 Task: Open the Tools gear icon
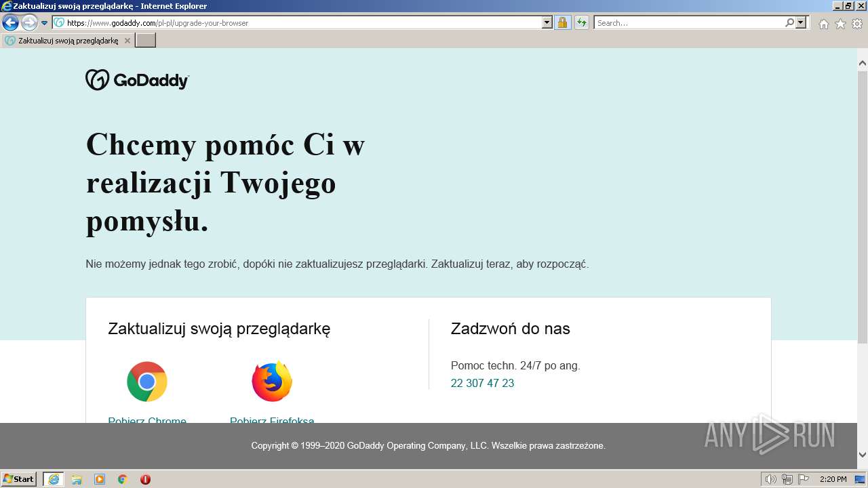pos(857,24)
